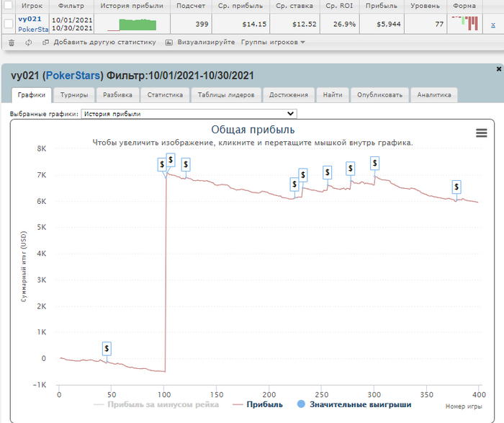This screenshot has width=504, height=423.
Task: Open PokerStars link in panel title
Action: tap(73, 76)
